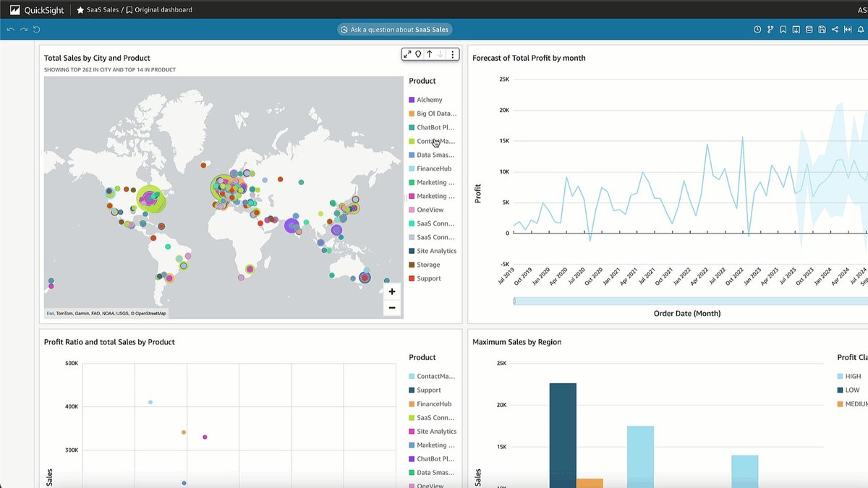This screenshot has width=868, height=488.
Task: Open the clock schedules icon in toolbar
Action: tap(757, 30)
